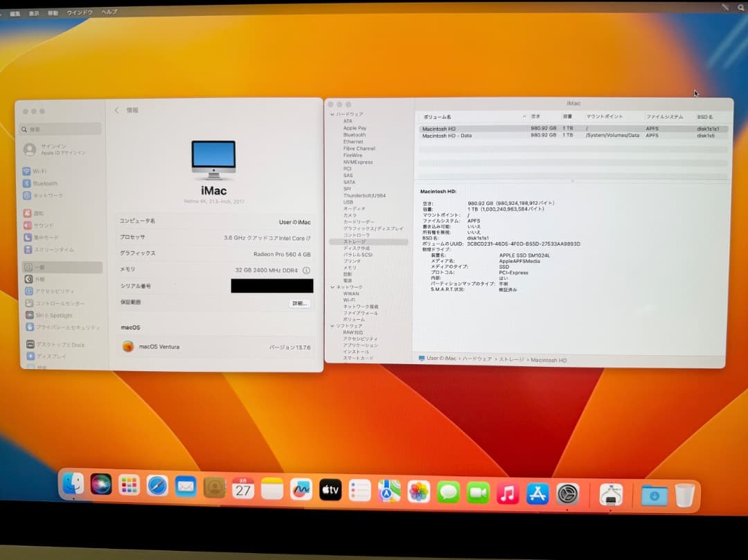Viewport: 748px width, 560px height.
Task: Click the macOS Ventura row
Action: (x=216, y=347)
